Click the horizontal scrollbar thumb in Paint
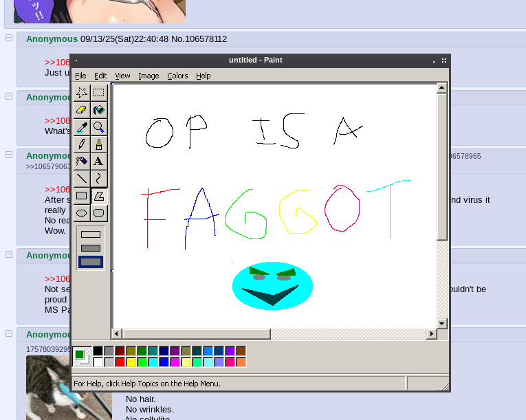Image resolution: width=526 pixels, height=420 pixels. pos(197,334)
